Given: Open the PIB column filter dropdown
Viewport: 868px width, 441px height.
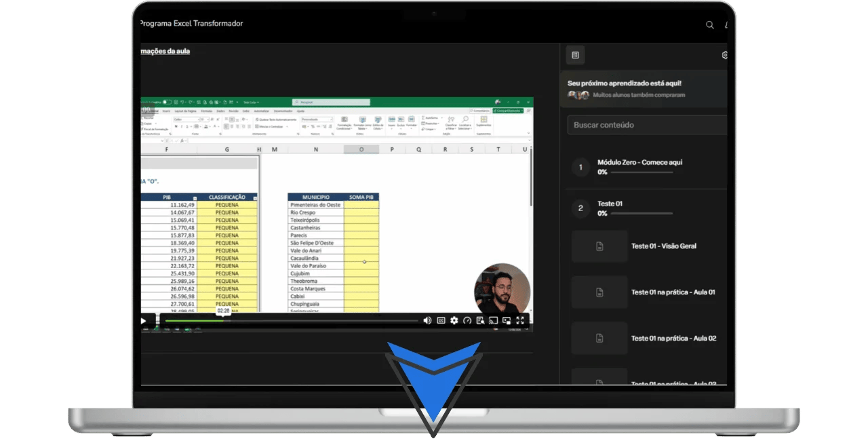Looking at the screenshot, I should (x=195, y=198).
